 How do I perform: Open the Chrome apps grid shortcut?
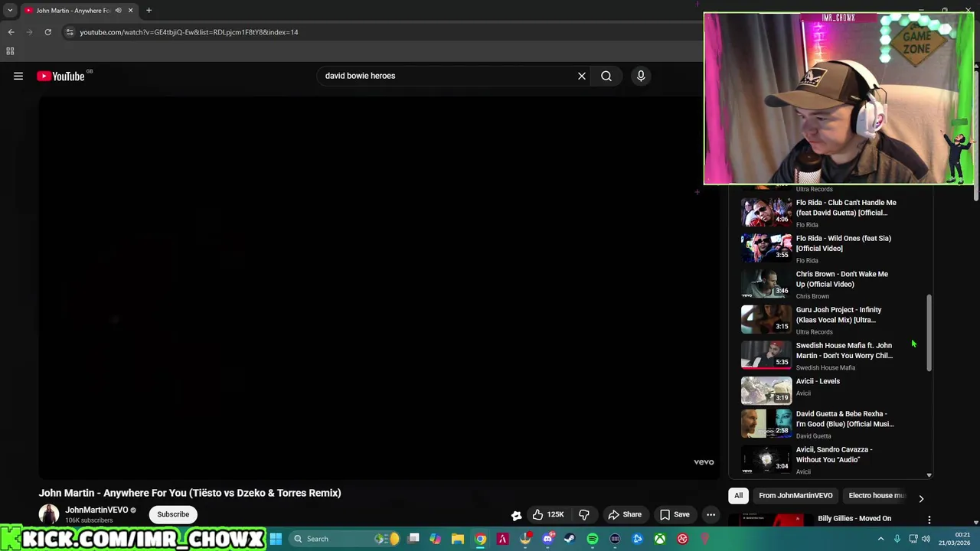(10, 51)
